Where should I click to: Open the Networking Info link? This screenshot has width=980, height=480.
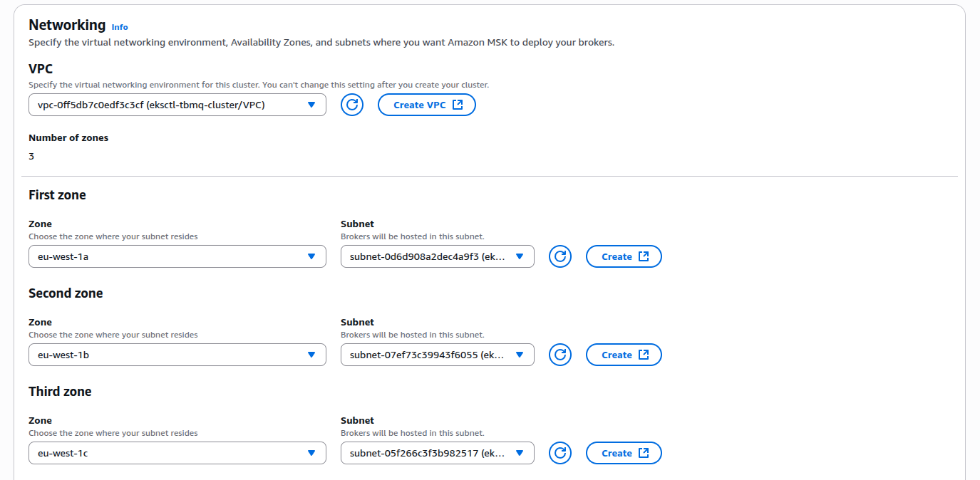tap(120, 27)
